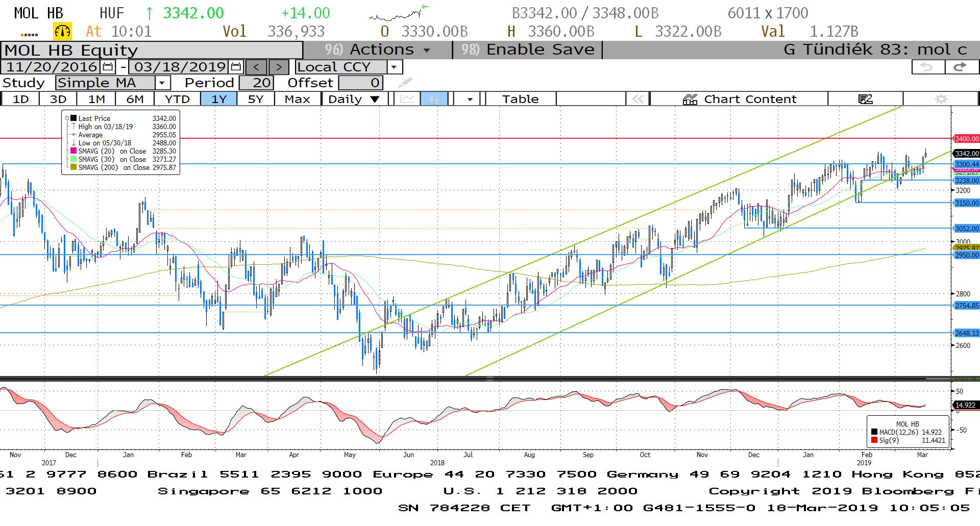Select the 3238.00 horizontal line label
Viewport: 980px width, 526px height.
pos(966,181)
